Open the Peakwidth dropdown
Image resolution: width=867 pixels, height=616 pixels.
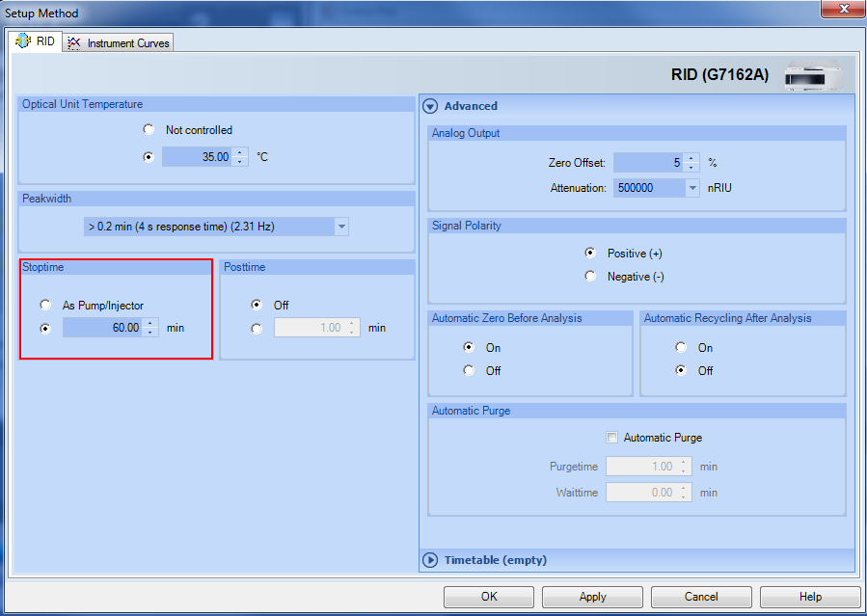pyautogui.click(x=340, y=227)
